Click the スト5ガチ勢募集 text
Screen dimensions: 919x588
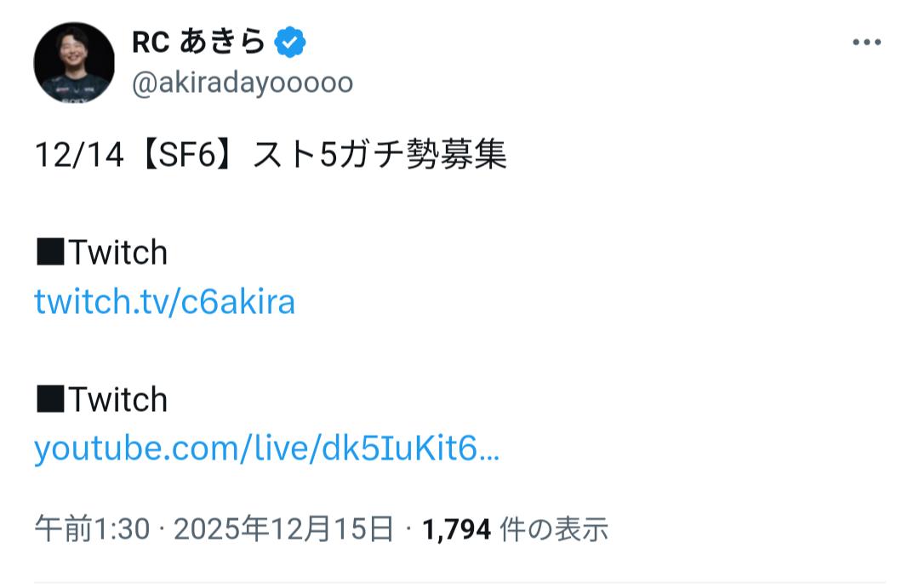[x=380, y=156]
